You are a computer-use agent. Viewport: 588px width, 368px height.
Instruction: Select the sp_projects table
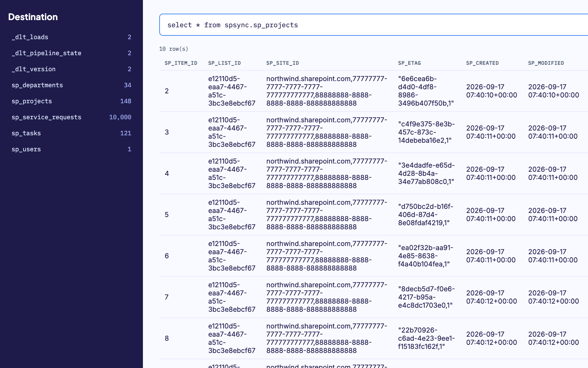point(71,101)
